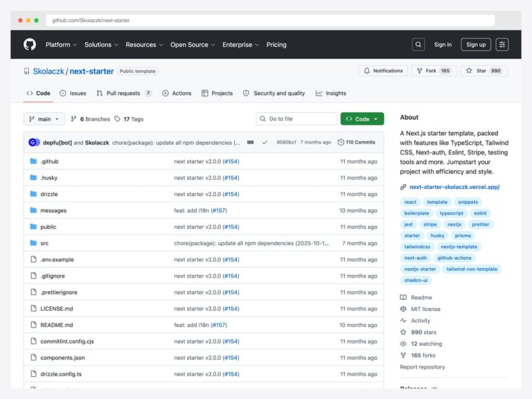Open the green Code dropdown button
The image size is (532, 399).
pyautogui.click(x=362, y=118)
